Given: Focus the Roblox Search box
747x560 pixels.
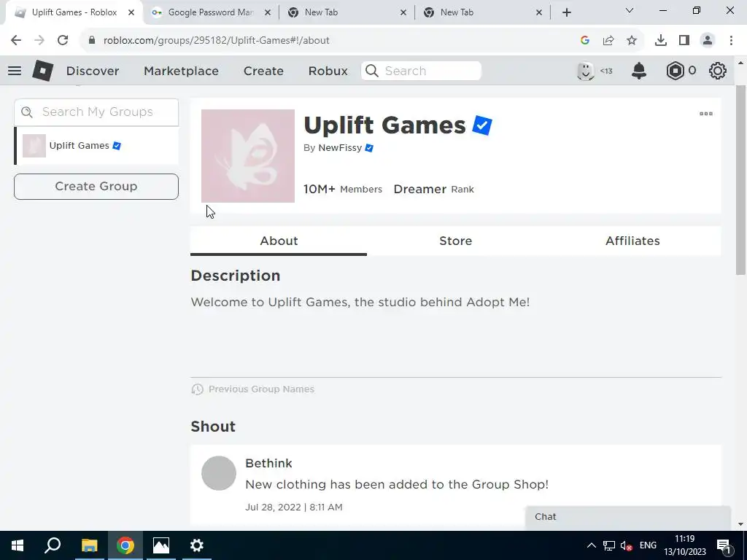Looking at the screenshot, I should [x=421, y=71].
